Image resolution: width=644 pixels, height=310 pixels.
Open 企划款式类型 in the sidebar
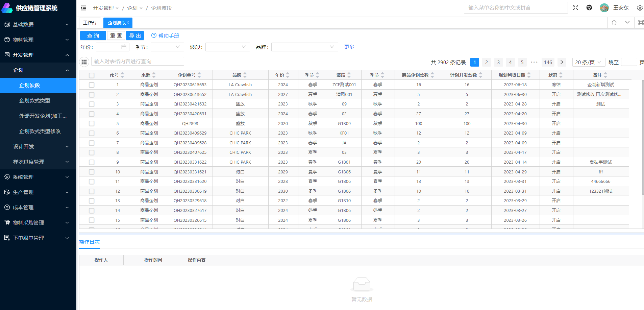tap(35, 101)
